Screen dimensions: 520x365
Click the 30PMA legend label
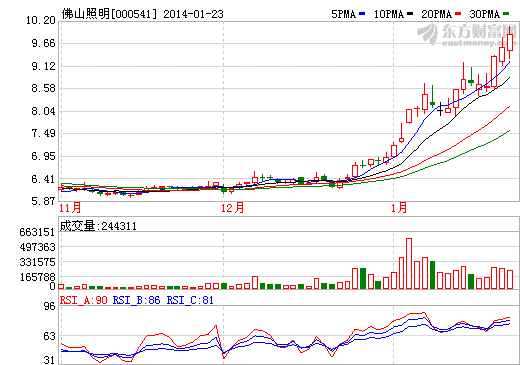(485, 14)
